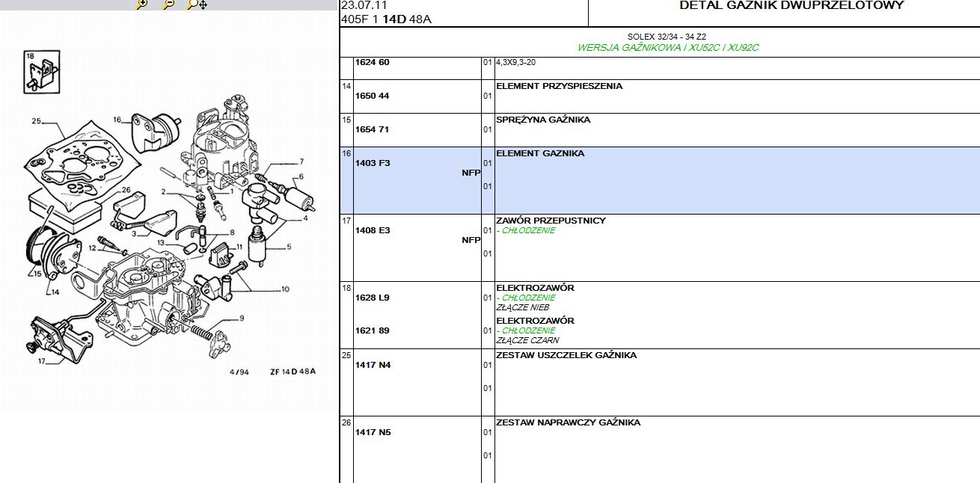This screenshot has height=483, width=980.
Task: Click gasket set number 25 in diagram
Action: 36,120
